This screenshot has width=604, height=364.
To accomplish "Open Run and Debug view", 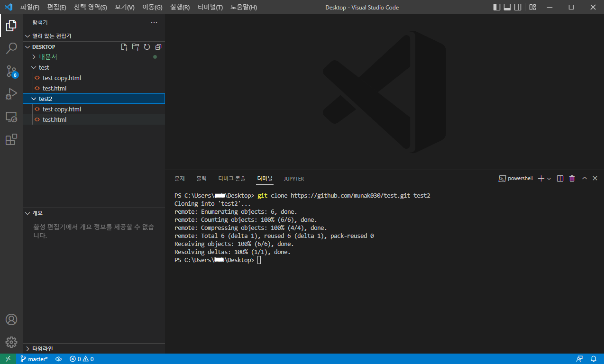I will (x=11, y=94).
